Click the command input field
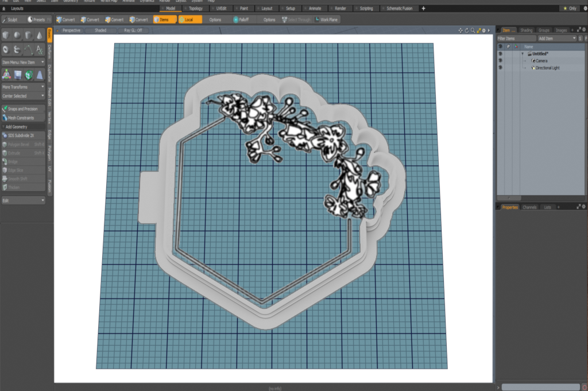The width and height of the screenshot is (588, 391). pos(540,387)
